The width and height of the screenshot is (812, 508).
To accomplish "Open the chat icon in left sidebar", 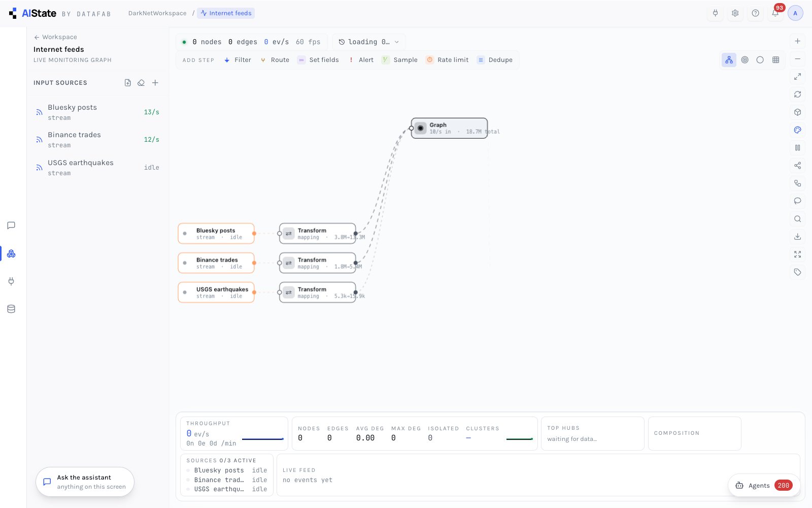I will (11, 226).
